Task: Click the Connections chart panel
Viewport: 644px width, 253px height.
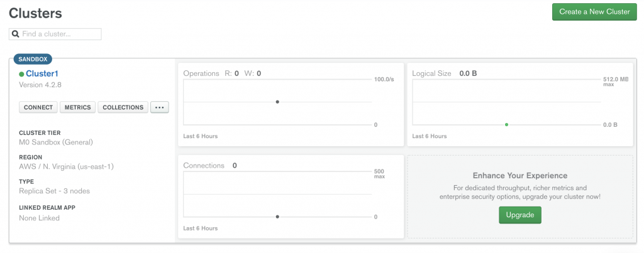Action: (x=291, y=196)
